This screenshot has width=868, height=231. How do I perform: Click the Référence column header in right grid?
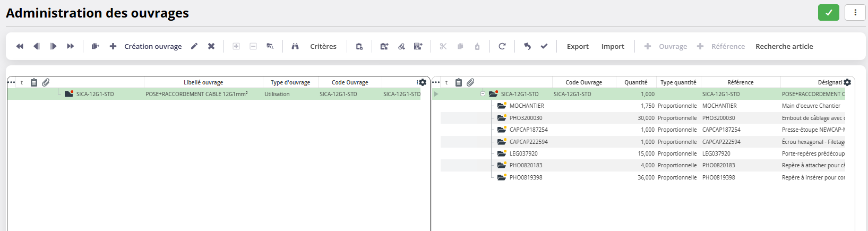741,82
